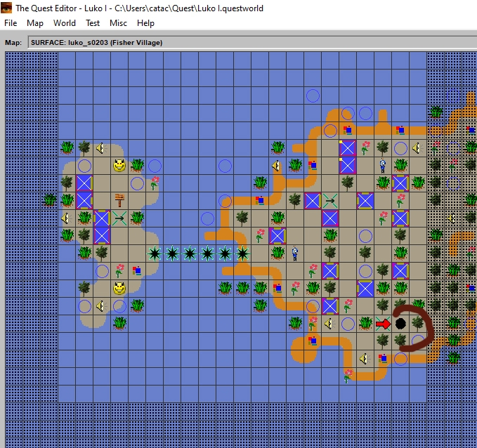Image resolution: width=477 pixels, height=448 pixels.
Task: Select speaker icon between two circles, west island bottom
Action: (101, 306)
